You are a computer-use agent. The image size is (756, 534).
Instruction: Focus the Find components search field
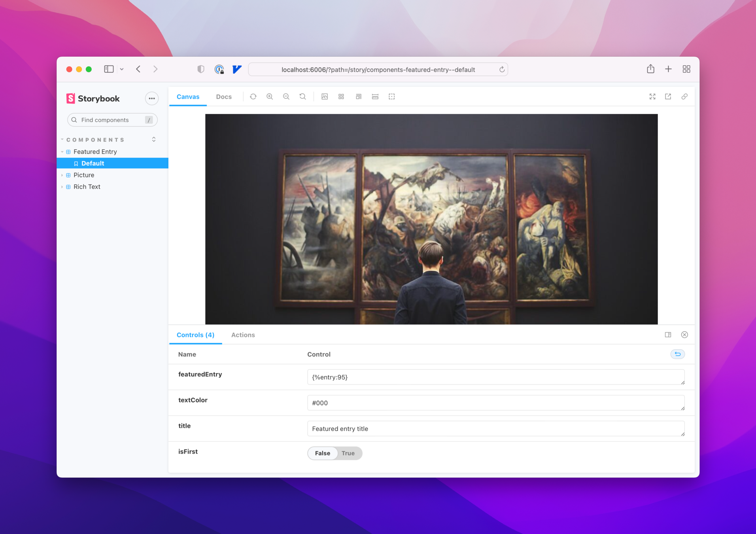coord(112,120)
